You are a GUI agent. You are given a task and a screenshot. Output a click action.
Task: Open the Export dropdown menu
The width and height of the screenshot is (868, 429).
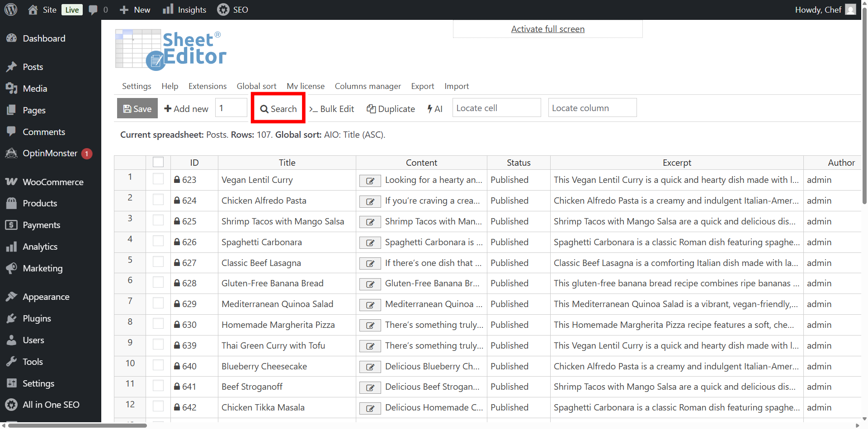(x=422, y=86)
